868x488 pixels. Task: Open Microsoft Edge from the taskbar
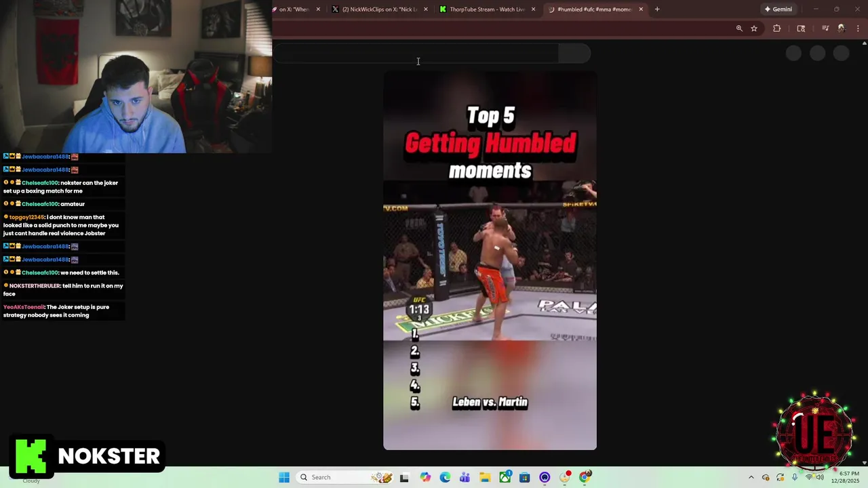[x=445, y=477]
